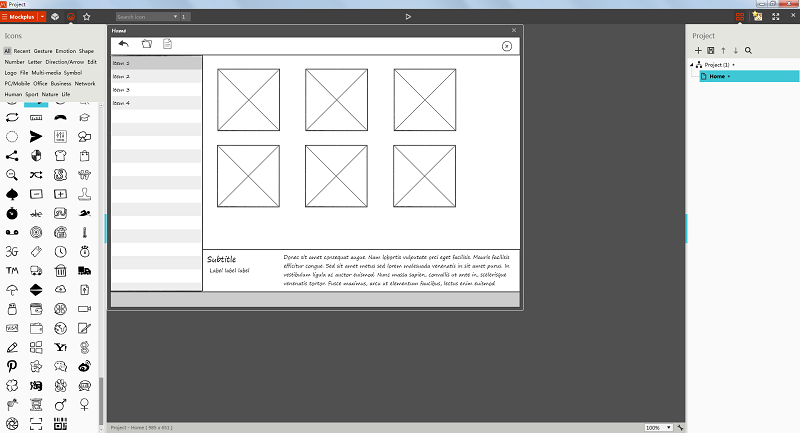Select the video camera icon
The image size is (800, 433).
click(x=85, y=309)
